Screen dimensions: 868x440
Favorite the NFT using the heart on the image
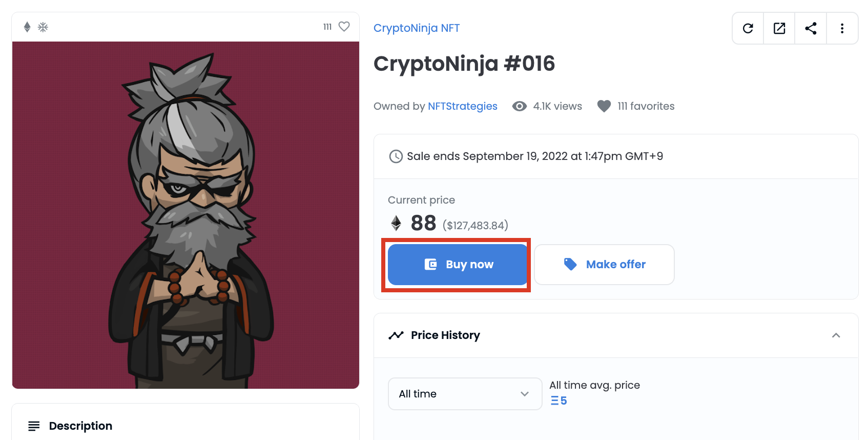[344, 27]
